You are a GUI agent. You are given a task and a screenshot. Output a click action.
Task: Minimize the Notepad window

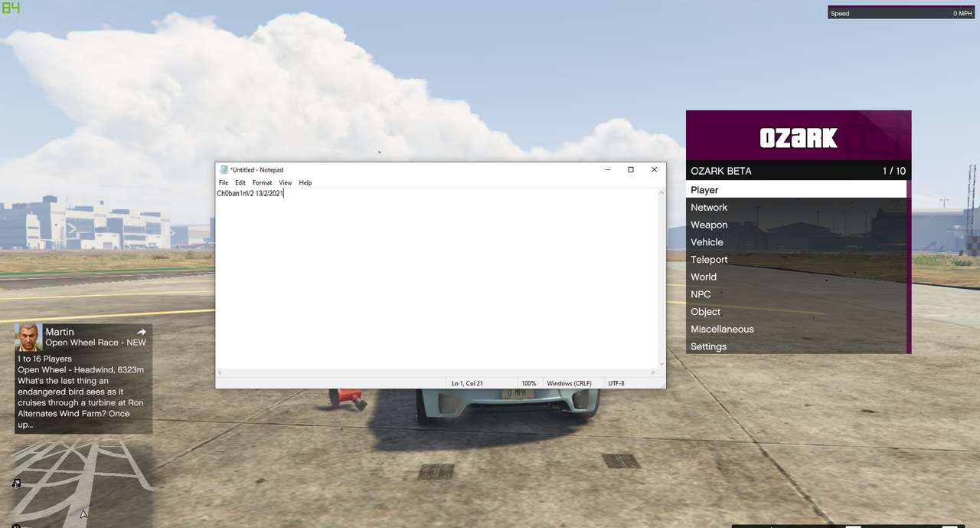click(x=606, y=169)
